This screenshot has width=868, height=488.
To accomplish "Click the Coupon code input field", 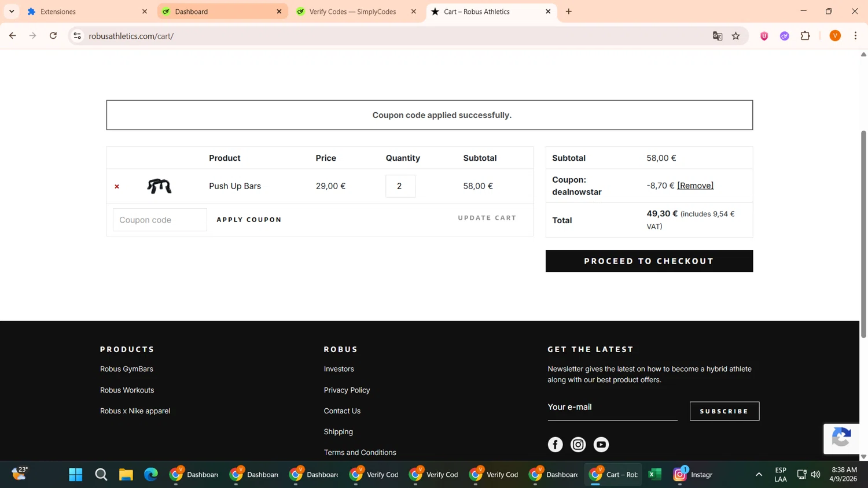I will pyautogui.click(x=160, y=220).
